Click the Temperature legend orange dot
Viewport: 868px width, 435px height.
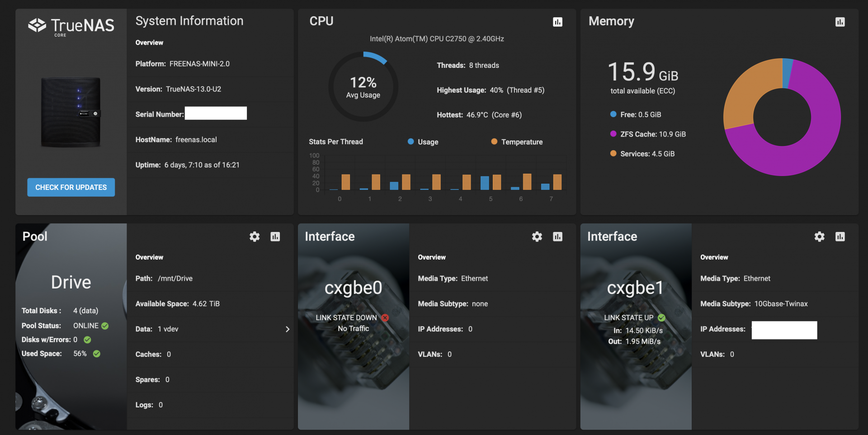(494, 142)
